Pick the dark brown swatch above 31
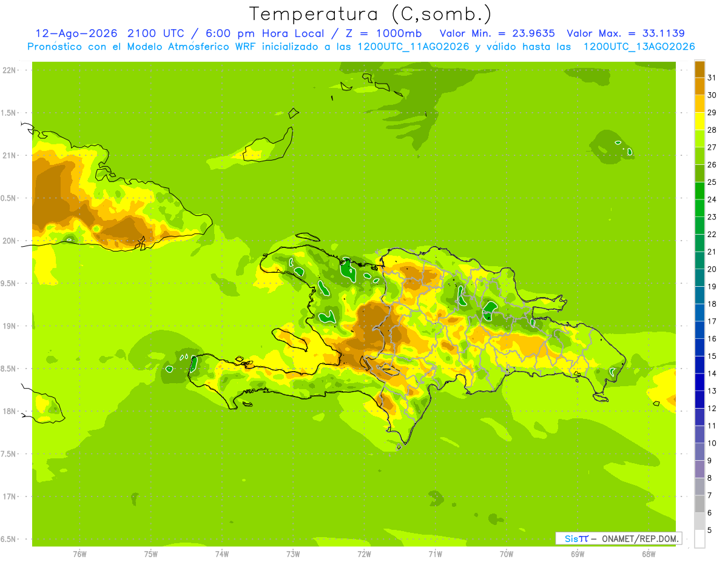This screenshot has width=728, height=562. pos(699,69)
